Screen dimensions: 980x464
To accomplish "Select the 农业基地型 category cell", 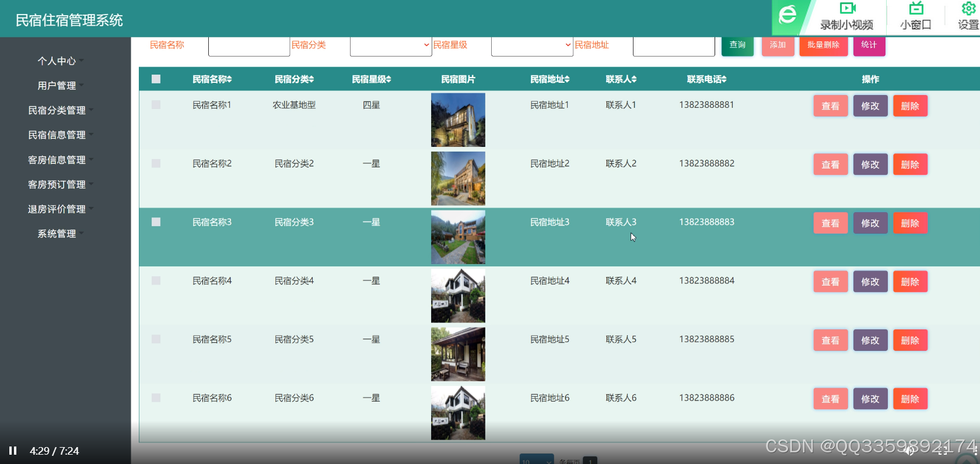I will pos(294,105).
